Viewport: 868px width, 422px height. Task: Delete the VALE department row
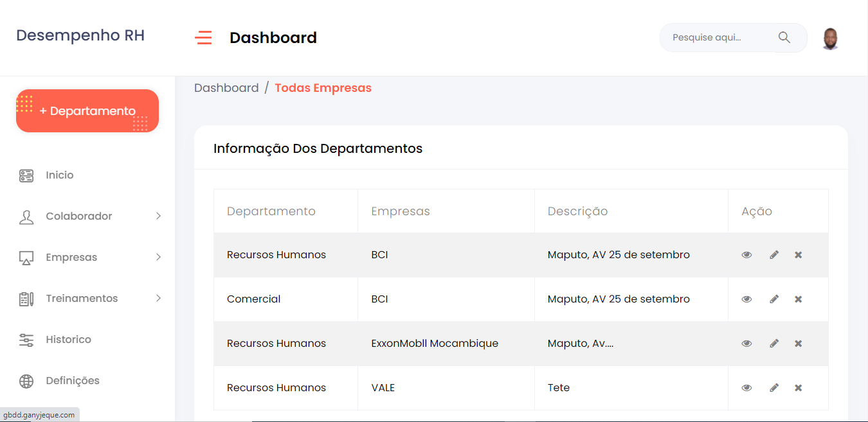pos(798,388)
